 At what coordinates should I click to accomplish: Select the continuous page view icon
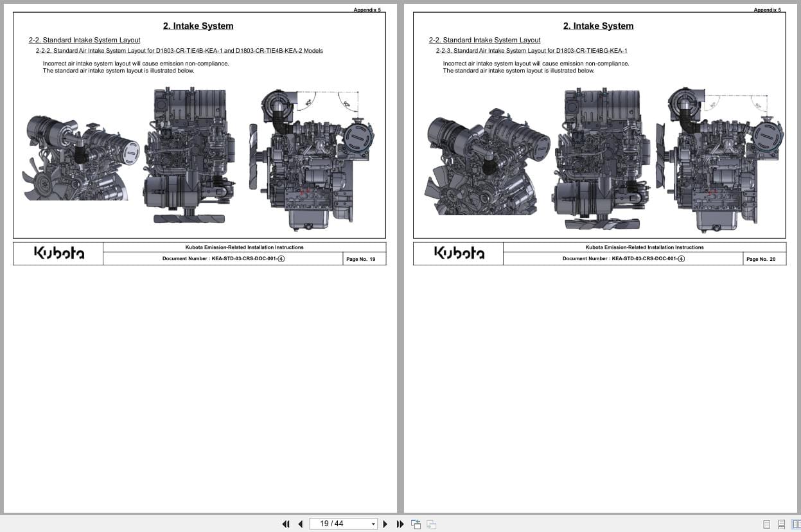tap(781, 524)
